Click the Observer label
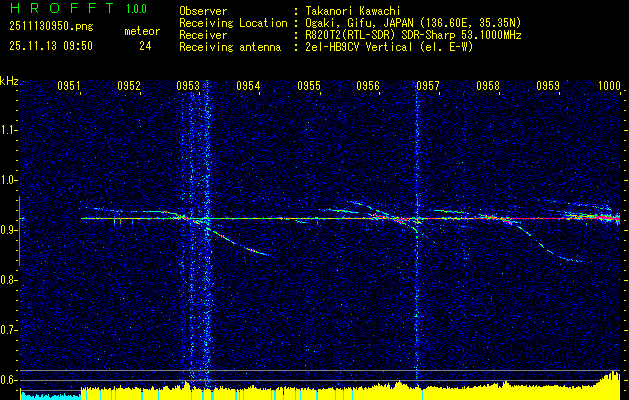The height and width of the screenshot is (400, 629). [203, 11]
